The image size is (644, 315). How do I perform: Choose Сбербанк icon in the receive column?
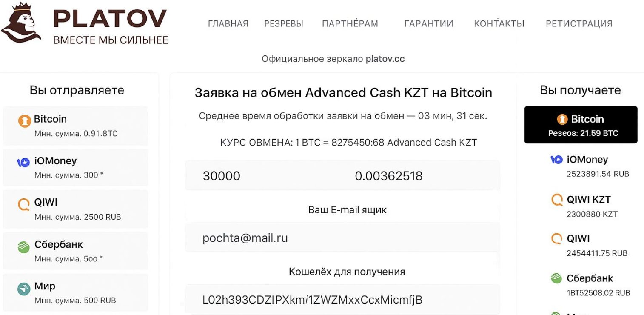click(556, 279)
